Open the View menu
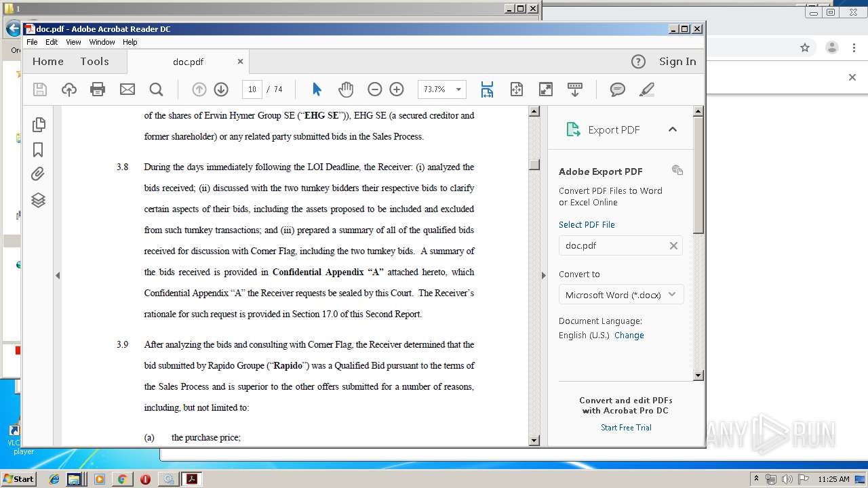The width and height of the screenshot is (868, 488). tap(73, 42)
